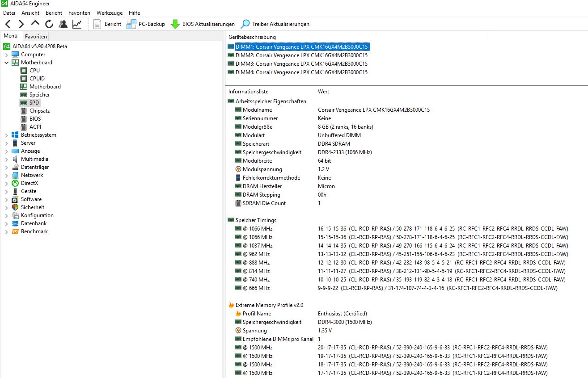This screenshot has height=378, width=588.
Task: Switch to the Menü tab
Action: point(10,36)
